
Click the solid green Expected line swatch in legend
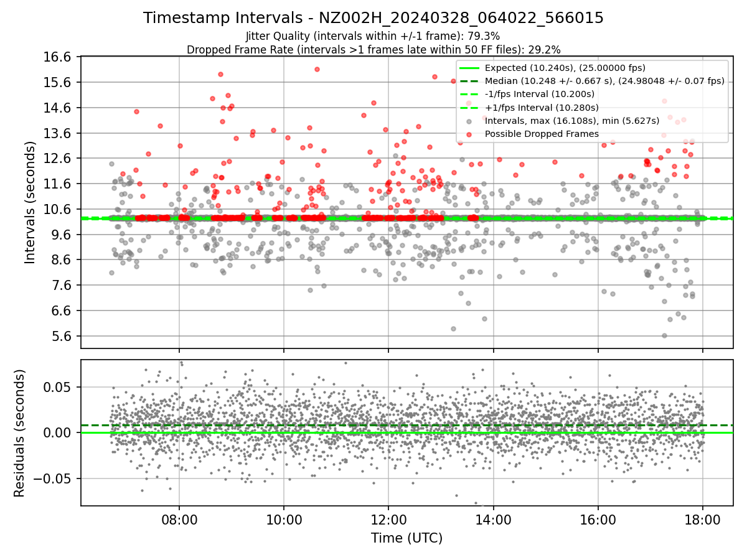pyautogui.click(x=469, y=68)
